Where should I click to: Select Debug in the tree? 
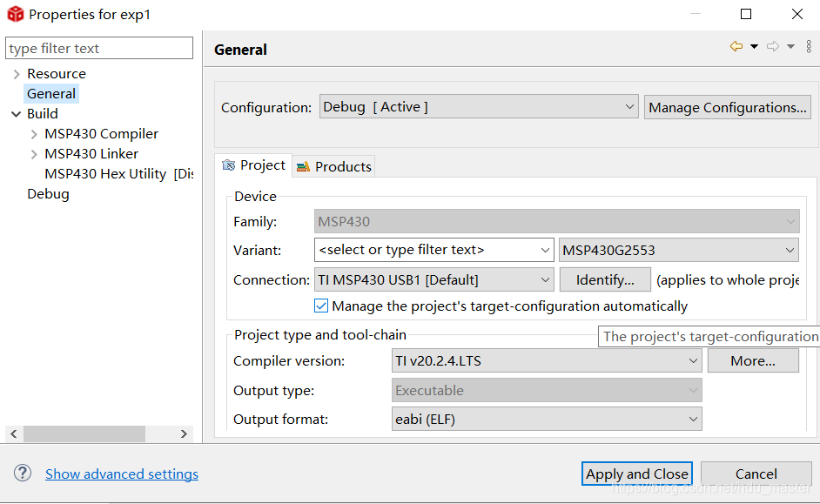click(x=48, y=194)
